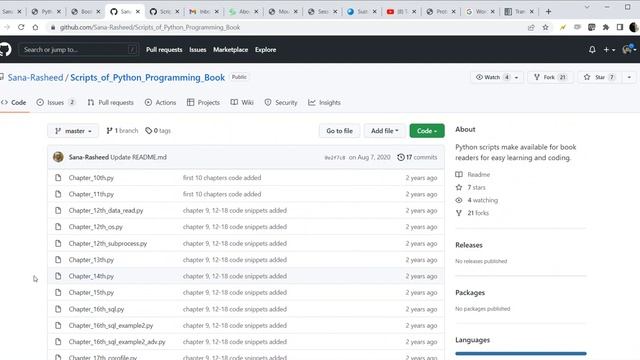Click the Go to file button
The height and width of the screenshot is (360, 640).
click(x=340, y=131)
